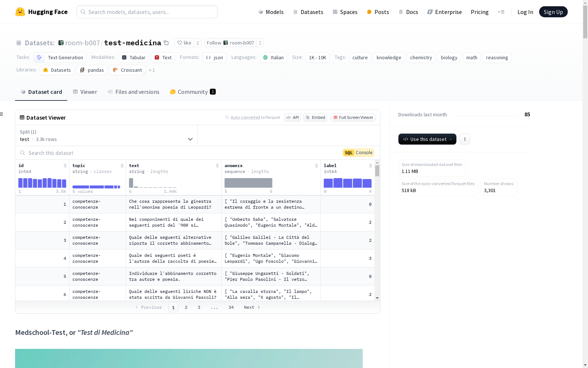Open Pricing in the top navigation
The image size is (588, 368).
tap(480, 12)
